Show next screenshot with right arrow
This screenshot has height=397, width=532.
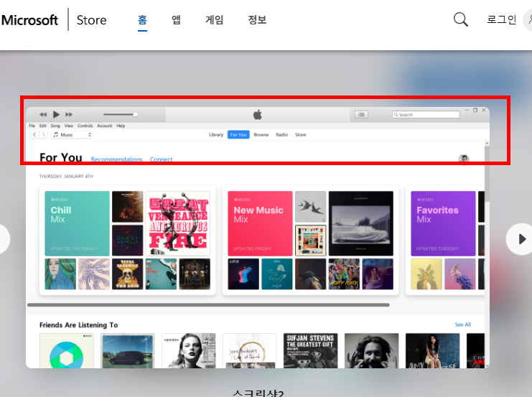(x=521, y=239)
